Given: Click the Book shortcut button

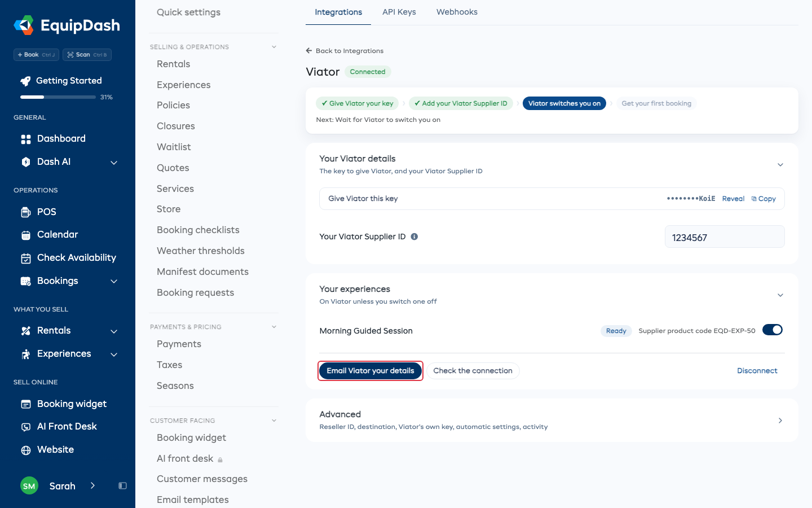Looking at the screenshot, I should [x=36, y=55].
